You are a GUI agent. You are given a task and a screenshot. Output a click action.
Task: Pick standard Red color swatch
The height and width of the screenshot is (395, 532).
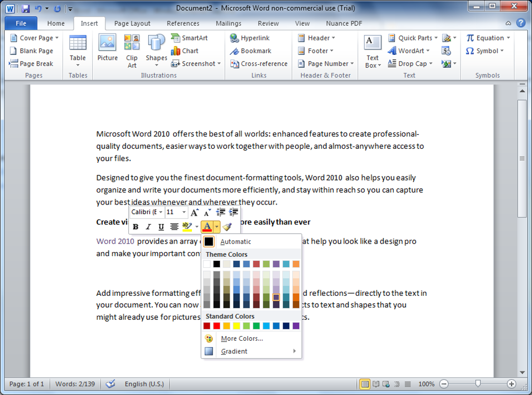[x=217, y=326]
